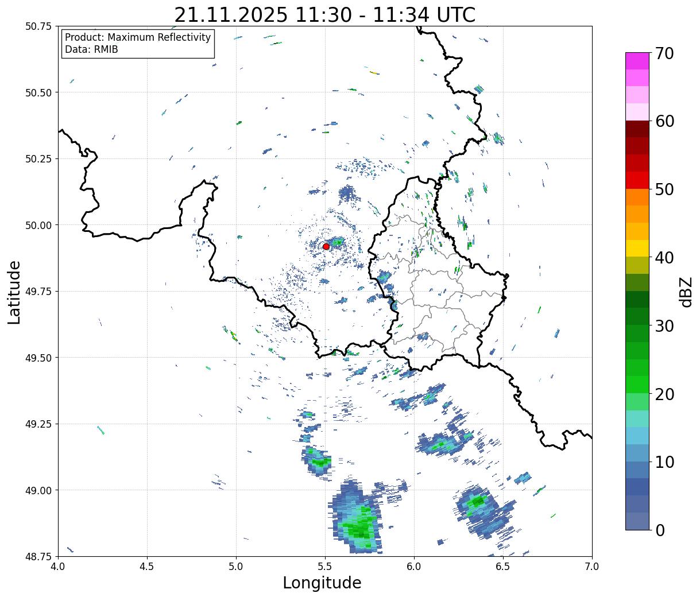The image size is (700, 597).
Task: Click the colorbar tick label 60
Action: click(x=664, y=121)
